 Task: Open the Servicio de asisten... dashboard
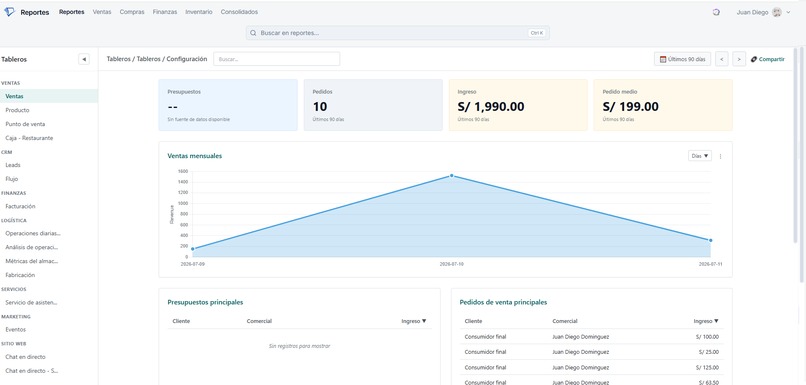(x=31, y=302)
